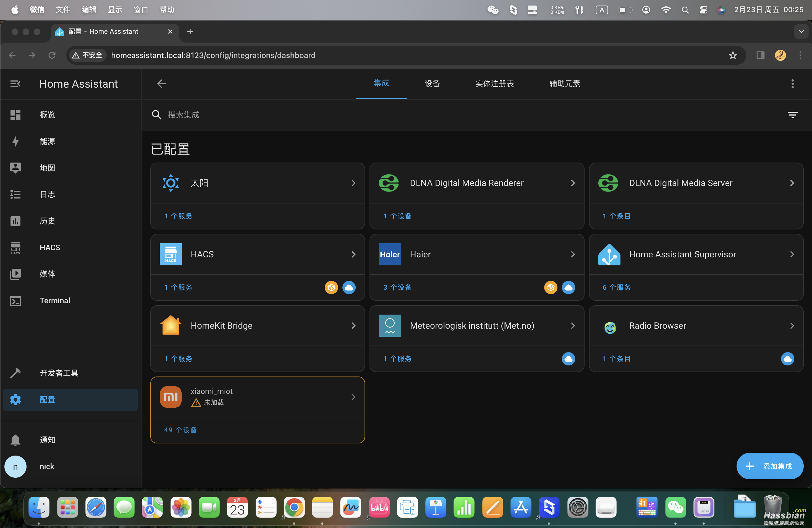Viewport: 812px width, 528px height.
Task: Expand DLNA Digital Media Renderer chevron
Action: pyautogui.click(x=573, y=183)
